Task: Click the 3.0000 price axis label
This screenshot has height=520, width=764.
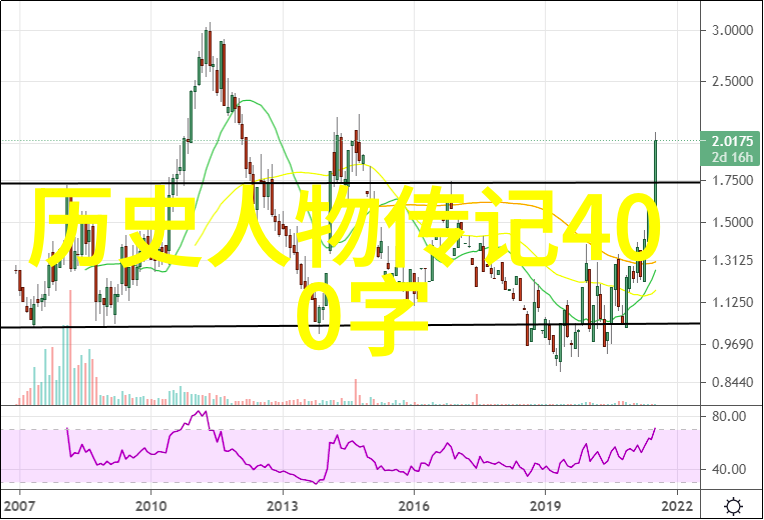Action: click(x=732, y=30)
